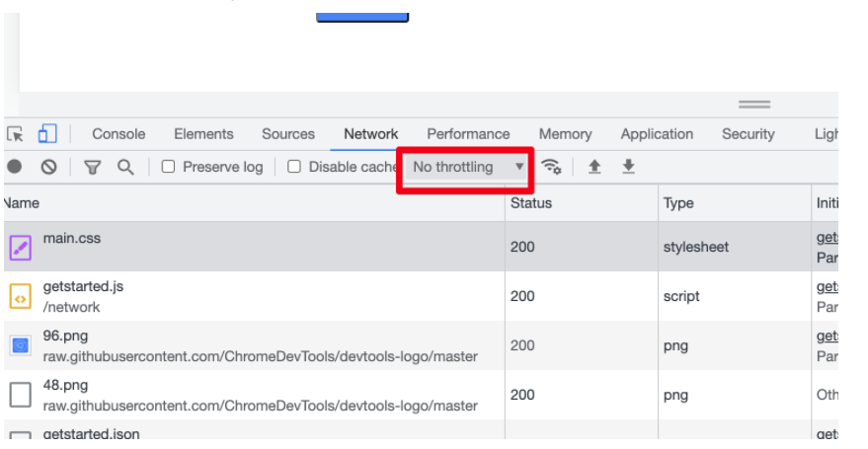Switch to the Console tab

118,134
